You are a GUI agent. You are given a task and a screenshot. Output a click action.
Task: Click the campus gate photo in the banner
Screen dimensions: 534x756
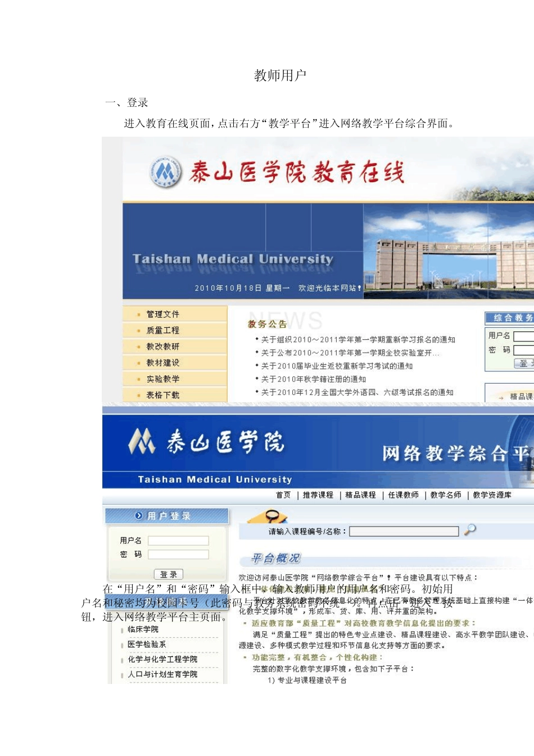pyautogui.click(x=449, y=250)
